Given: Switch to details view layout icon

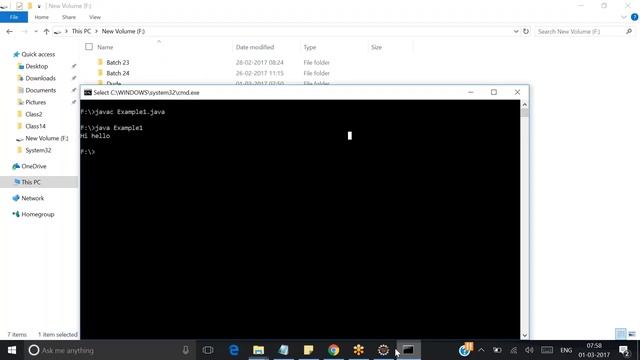Looking at the screenshot, I should pyautogui.click(x=621, y=334).
